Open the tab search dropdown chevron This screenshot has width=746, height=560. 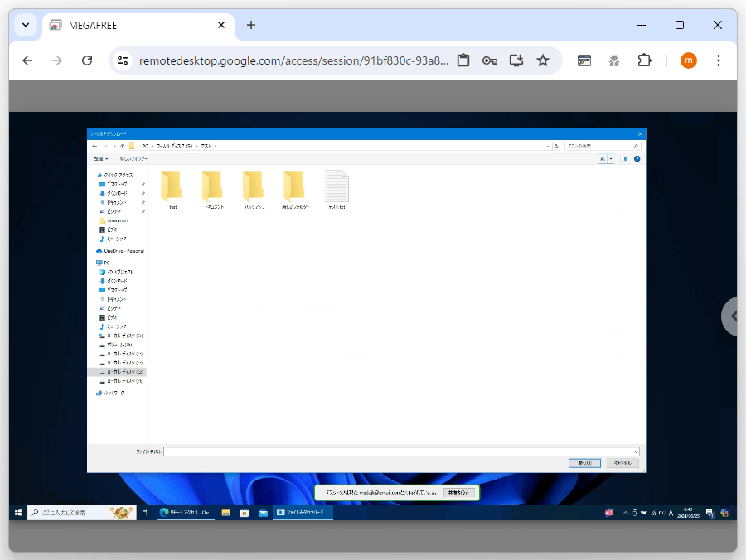coord(26,25)
